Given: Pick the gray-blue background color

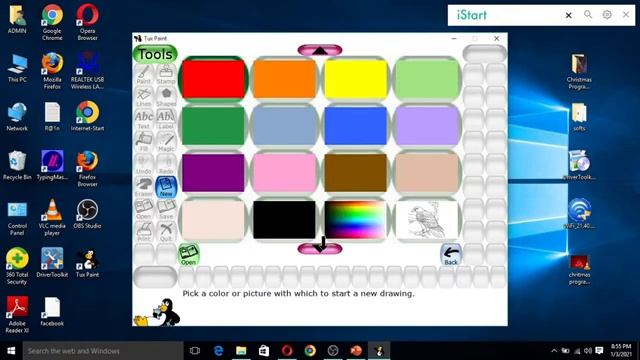Looking at the screenshot, I should [x=284, y=126].
